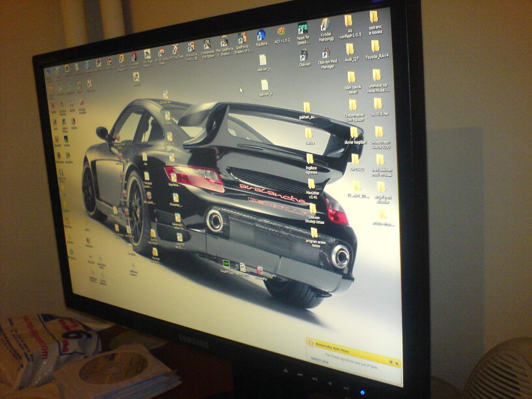Open the MaxLister v2.41 folder

point(312,189)
